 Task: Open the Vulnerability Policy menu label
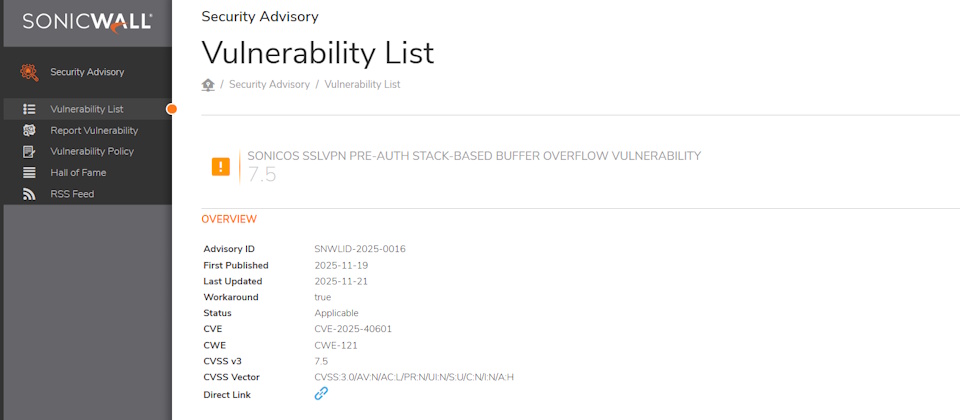pyautogui.click(x=92, y=152)
